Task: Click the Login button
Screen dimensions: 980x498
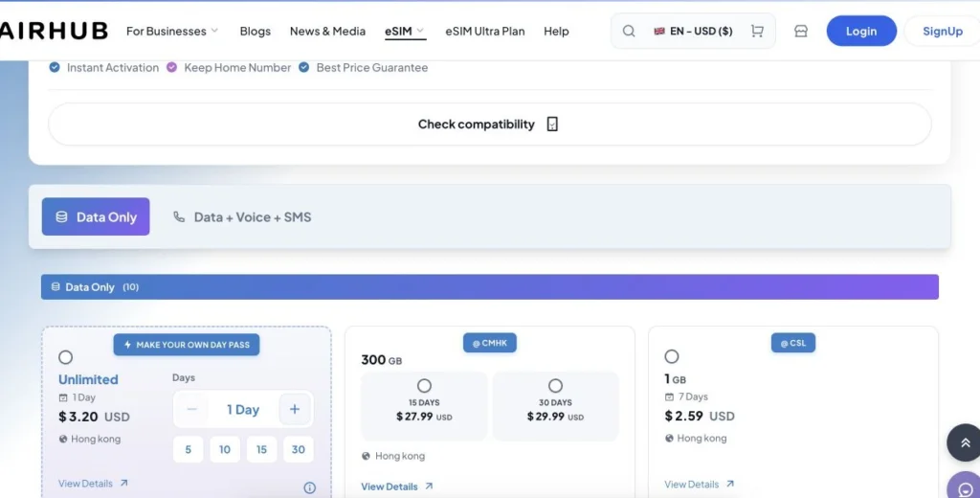Action: click(861, 31)
